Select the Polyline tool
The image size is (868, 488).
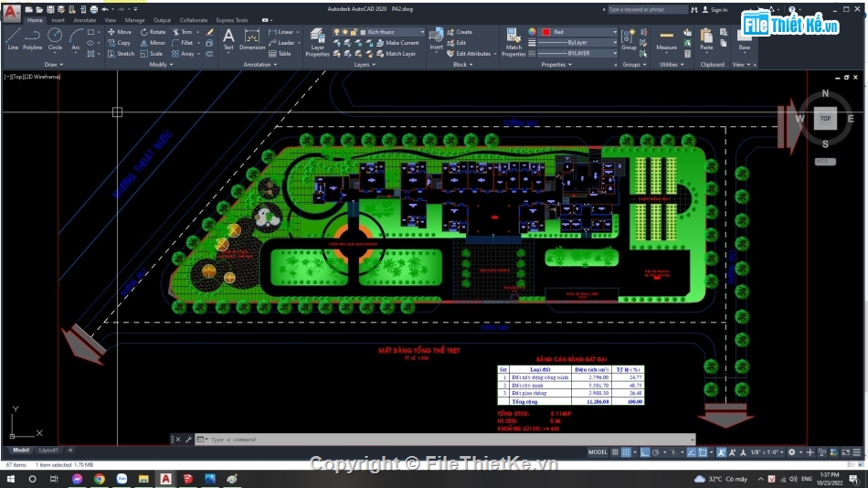tap(33, 39)
